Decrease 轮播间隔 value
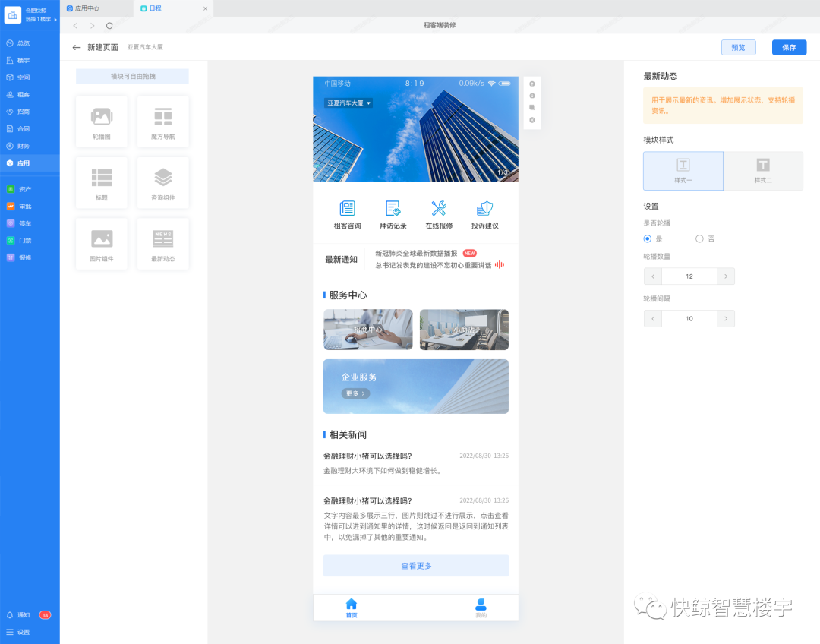Screen dimensions: 820x644 [x=653, y=319]
